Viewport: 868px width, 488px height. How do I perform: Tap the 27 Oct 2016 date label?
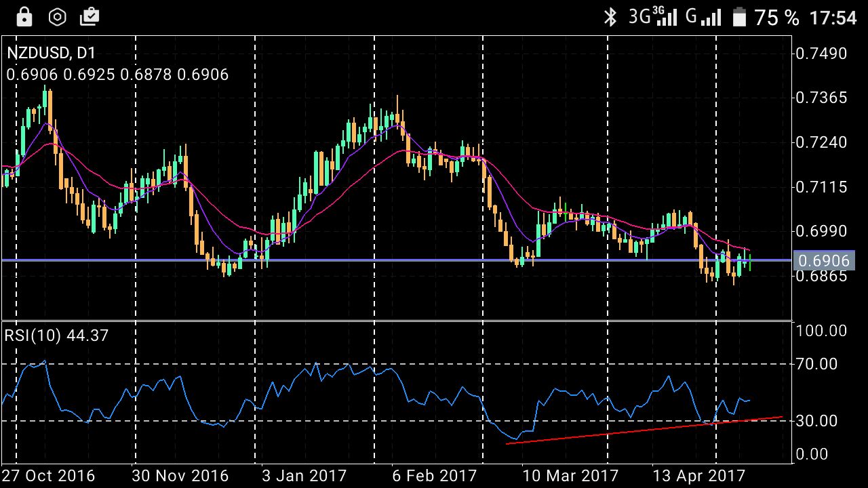click(48, 476)
